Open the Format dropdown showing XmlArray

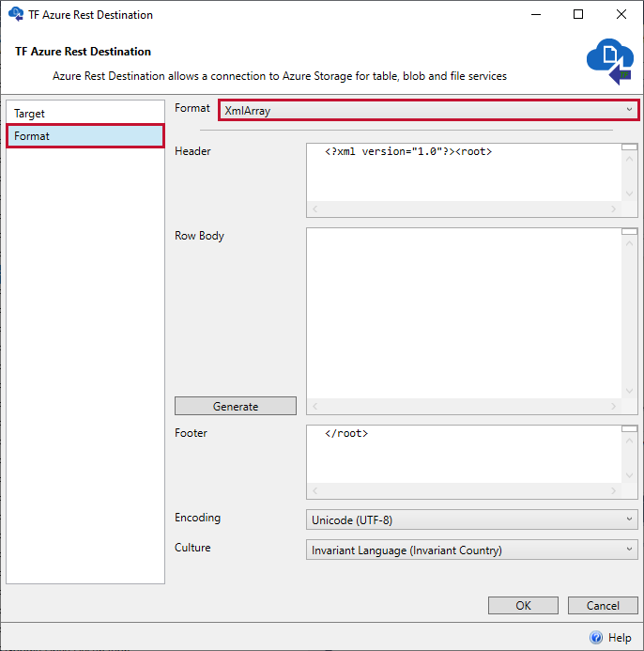[x=429, y=111]
